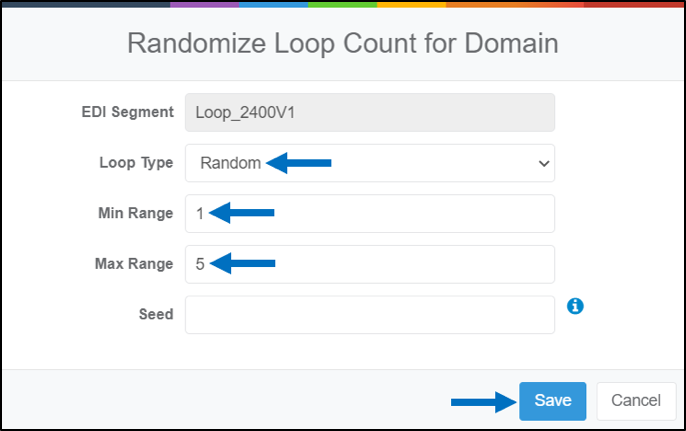Click the Loop Type dropdown chevron arrow

pos(544,164)
